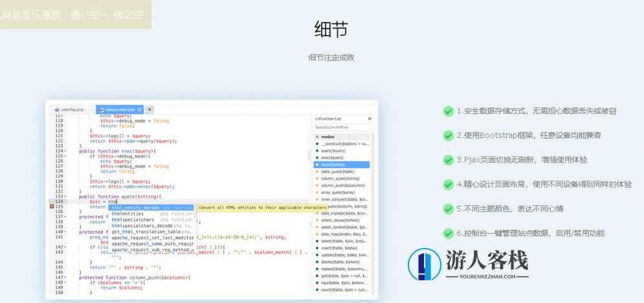Jump to table_quote($table) in Function List
This screenshot has width=644, height=303.
342,172
